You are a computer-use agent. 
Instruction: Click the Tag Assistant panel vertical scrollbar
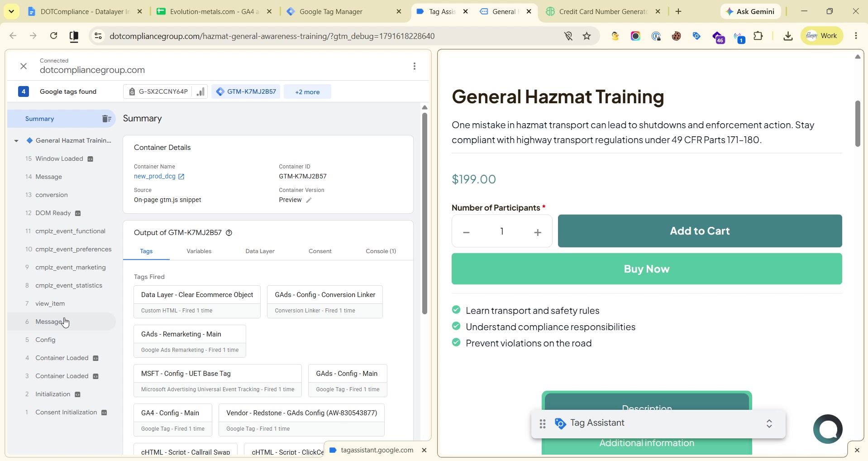pos(424,213)
